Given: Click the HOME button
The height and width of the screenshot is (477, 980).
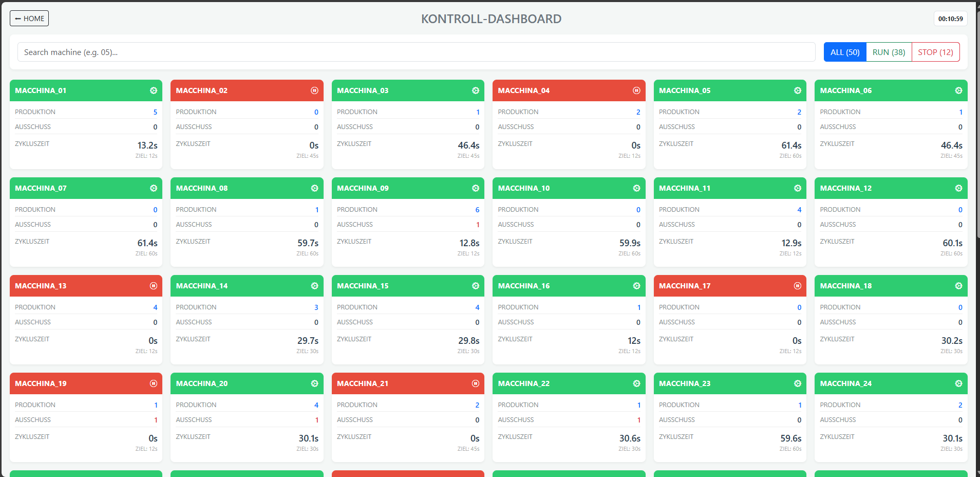Looking at the screenshot, I should pos(29,18).
